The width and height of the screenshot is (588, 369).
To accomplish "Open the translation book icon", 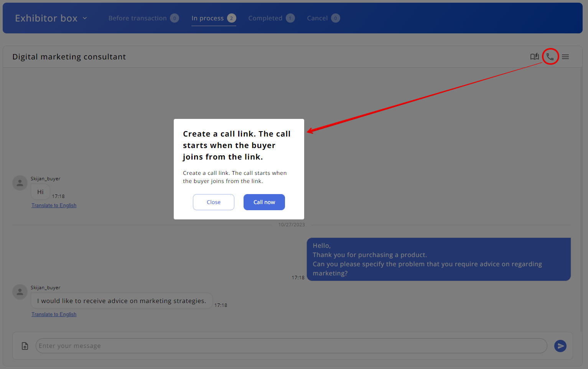I will [x=535, y=57].
